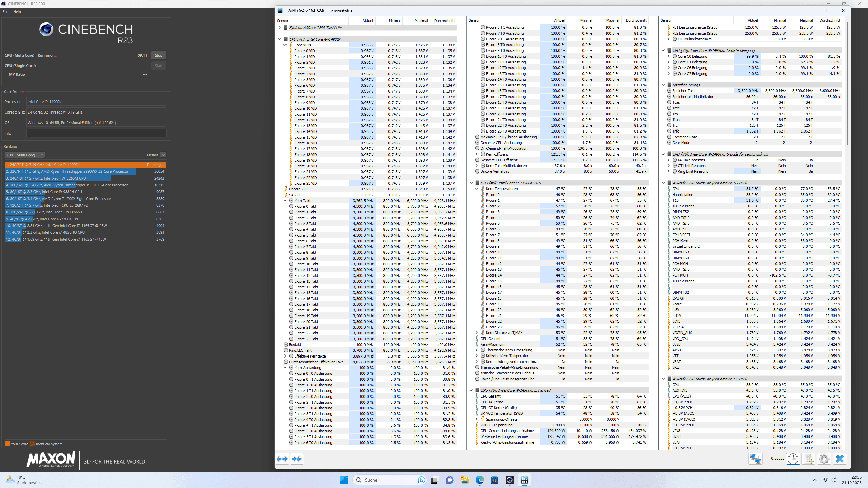Expand the IA Limit Reasons entry
This screenshot has width=868, height=488.
669,160
